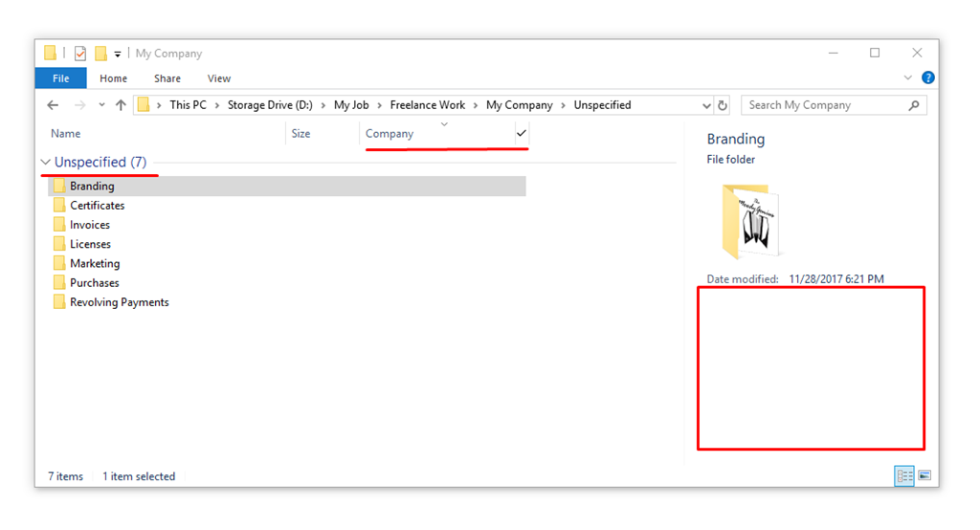980x530 pixels.
Task: Sort by the Name column header
Action: point(66,133)
